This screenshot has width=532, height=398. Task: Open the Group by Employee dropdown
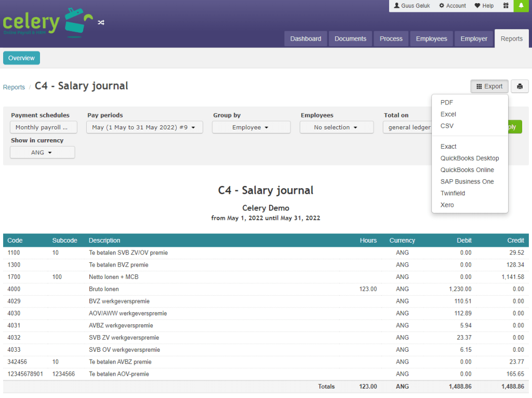251,127
